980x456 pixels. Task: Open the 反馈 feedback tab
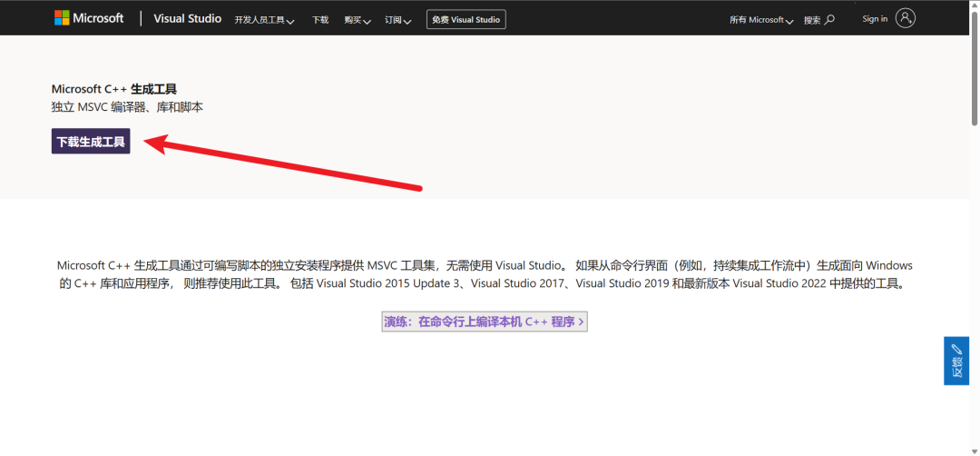pyautogui.click(x=956, y=361)
